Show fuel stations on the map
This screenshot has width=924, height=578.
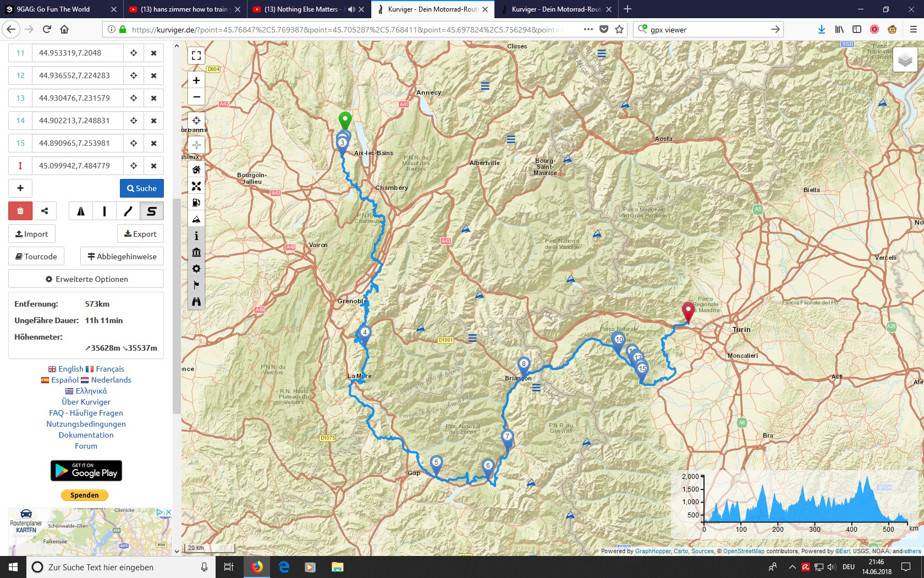coord(196,203)
